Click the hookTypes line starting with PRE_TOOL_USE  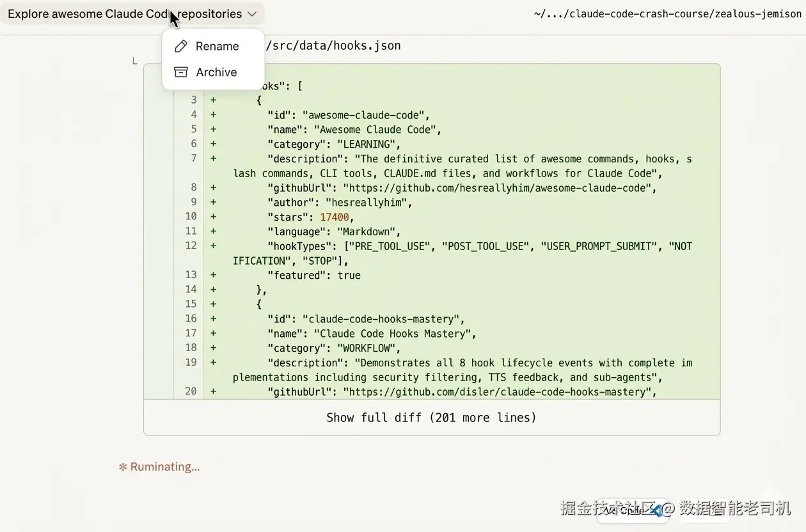click(x=462, y=253)
